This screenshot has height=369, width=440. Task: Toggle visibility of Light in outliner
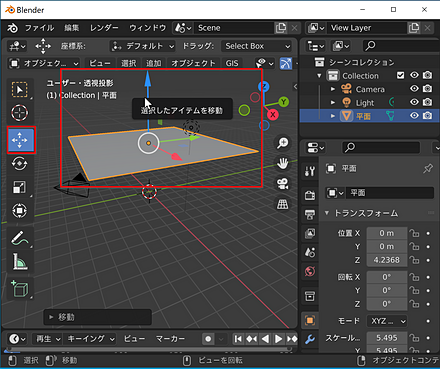(x=414, y=102)
